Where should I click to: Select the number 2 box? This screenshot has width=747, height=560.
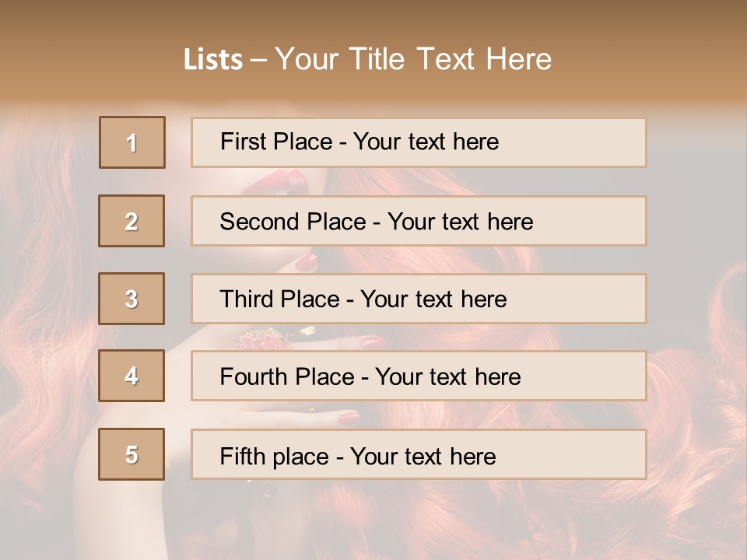point(132,221)
